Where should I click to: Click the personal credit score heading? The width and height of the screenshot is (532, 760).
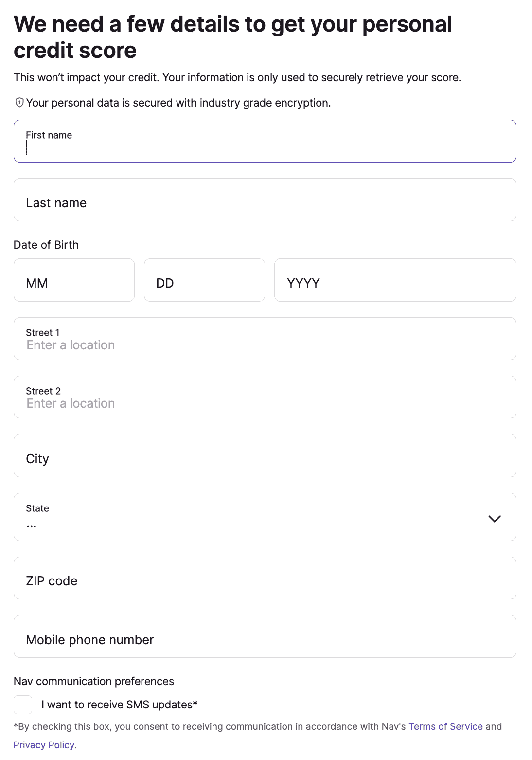232,37
